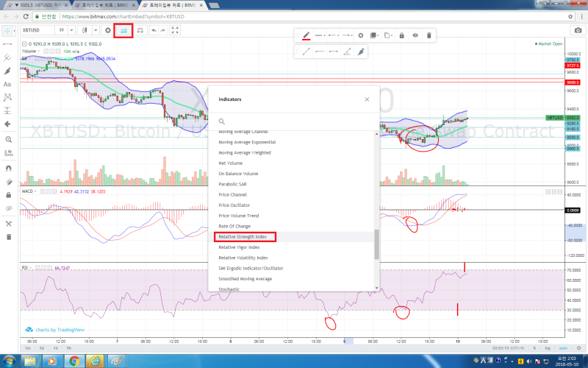
Task: Open the visual order layers dropdown
Action: point(373,35)
